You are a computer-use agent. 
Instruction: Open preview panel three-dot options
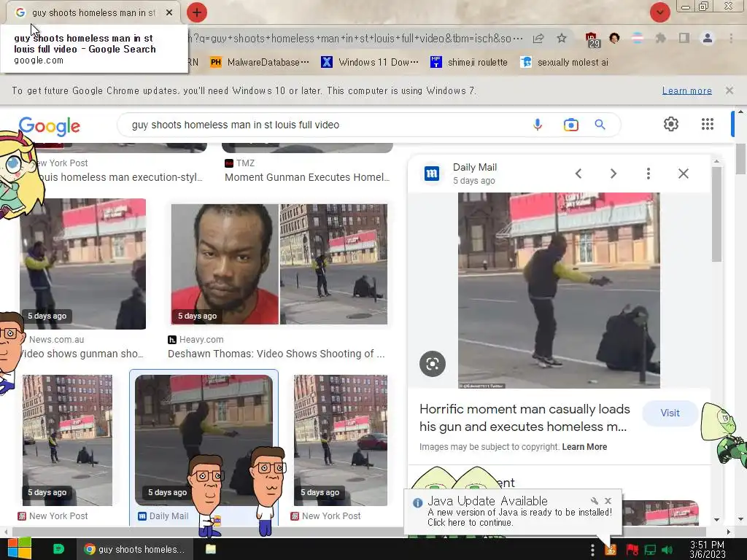click(x=648, y=174)
